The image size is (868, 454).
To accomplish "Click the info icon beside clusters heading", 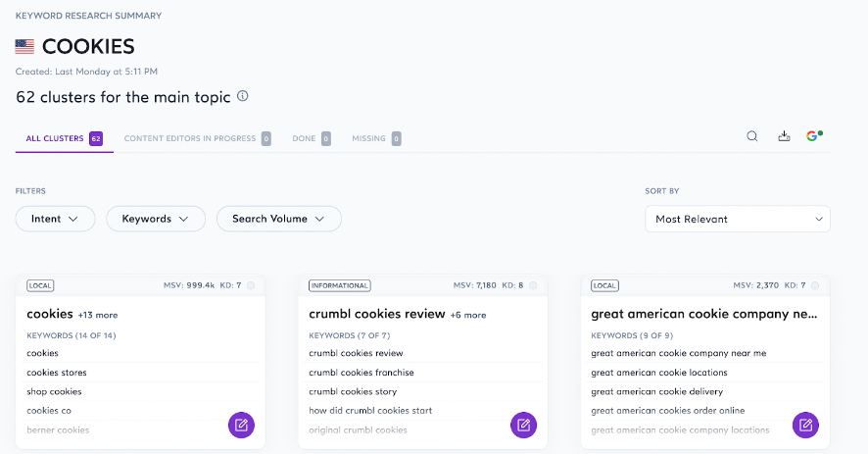I will click(x=242, y=96).
